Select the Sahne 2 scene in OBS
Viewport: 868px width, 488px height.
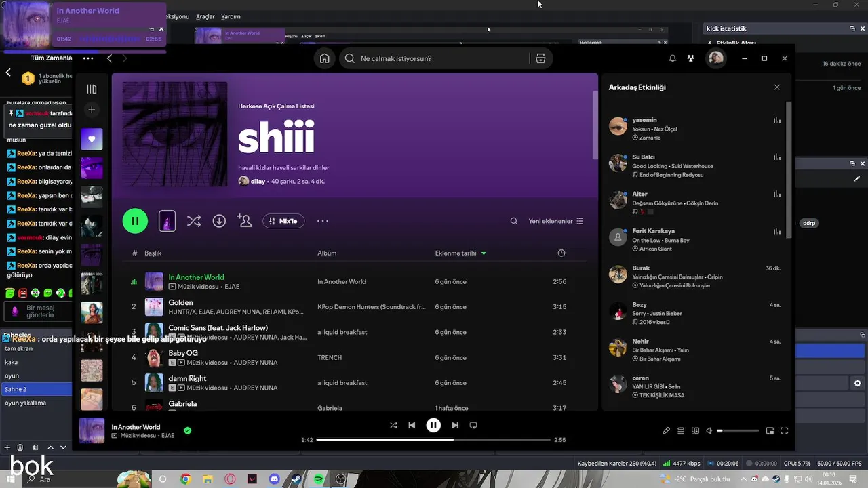(x=36, y=389)
